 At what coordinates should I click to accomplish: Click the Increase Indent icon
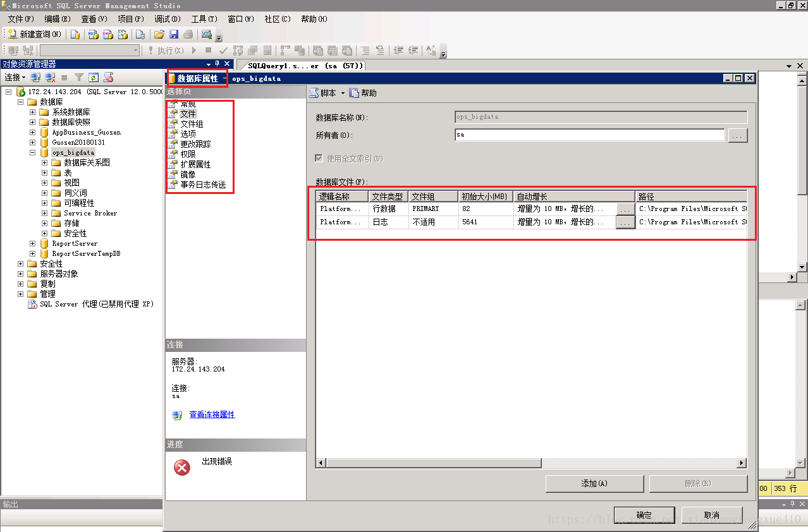pyautogui.click(x=413, y=50)
